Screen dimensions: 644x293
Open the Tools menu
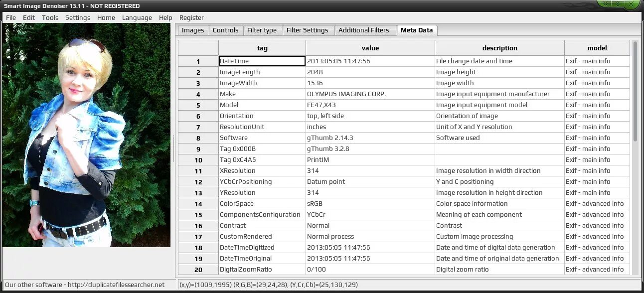coord(50,17)
